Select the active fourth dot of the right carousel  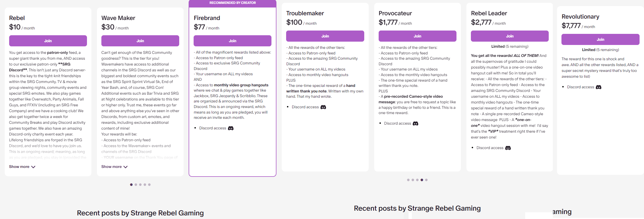tap(422, 180)
